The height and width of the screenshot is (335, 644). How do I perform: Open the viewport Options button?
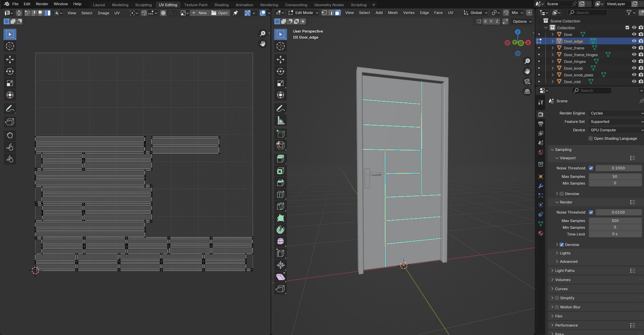click(x=522, y=21)
